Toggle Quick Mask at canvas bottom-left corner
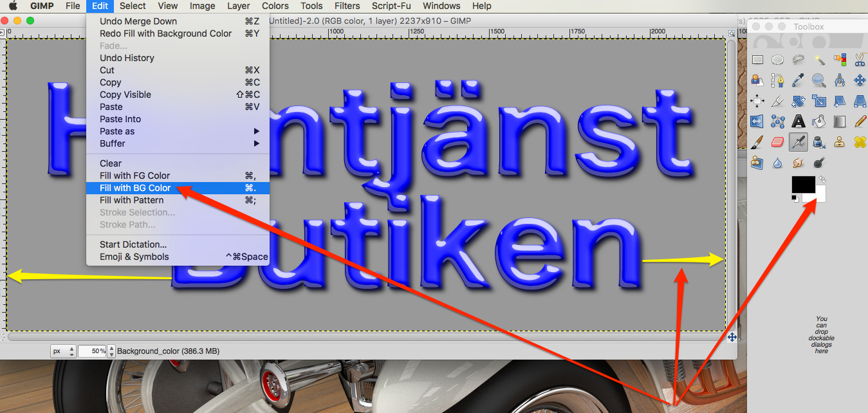 pyautogui.click(x=3, y=336)
